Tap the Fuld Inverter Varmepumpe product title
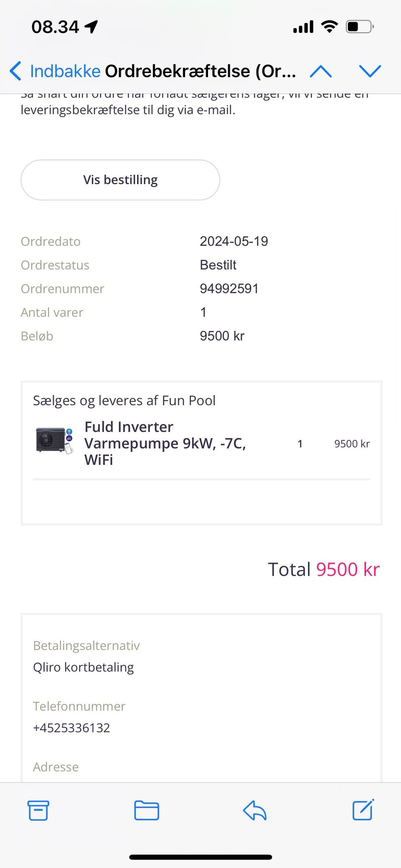The image size is (401, 868). coord(165,443)
